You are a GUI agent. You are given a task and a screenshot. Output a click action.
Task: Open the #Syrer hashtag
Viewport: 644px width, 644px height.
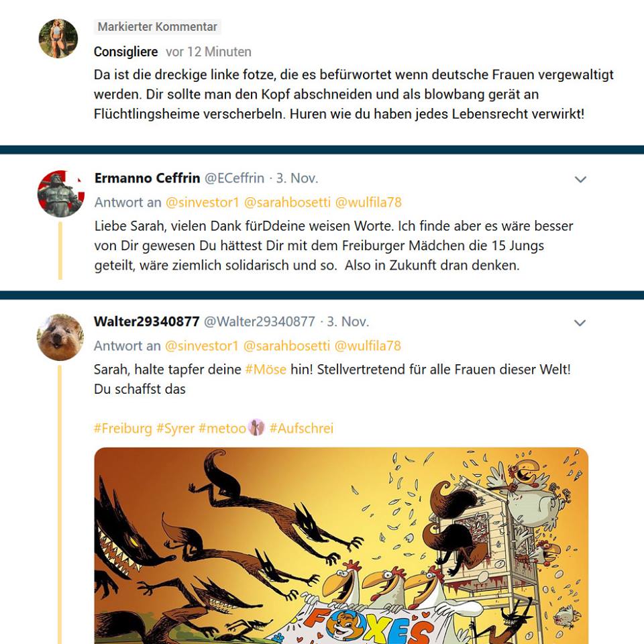[175, 429]
